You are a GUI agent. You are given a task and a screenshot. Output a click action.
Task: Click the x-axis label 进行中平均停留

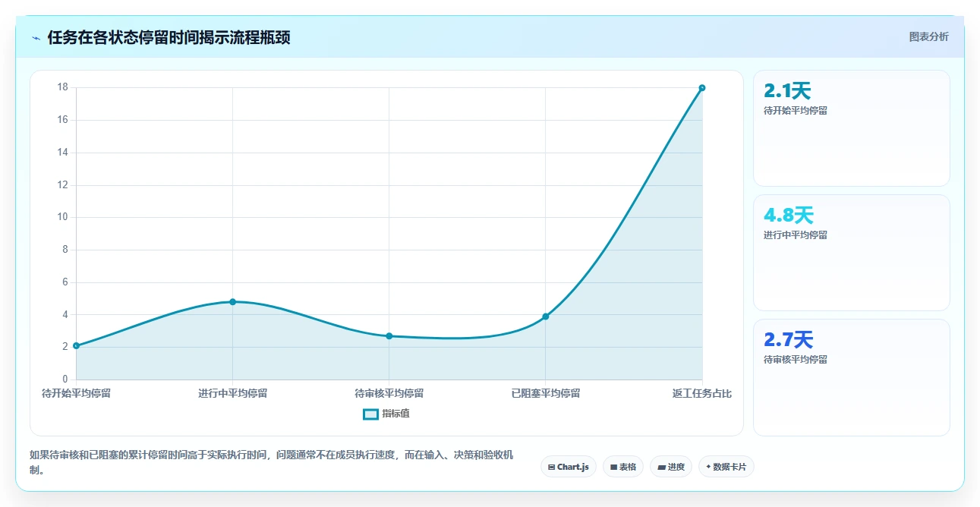pyautogui.click(x=233, y=393)
